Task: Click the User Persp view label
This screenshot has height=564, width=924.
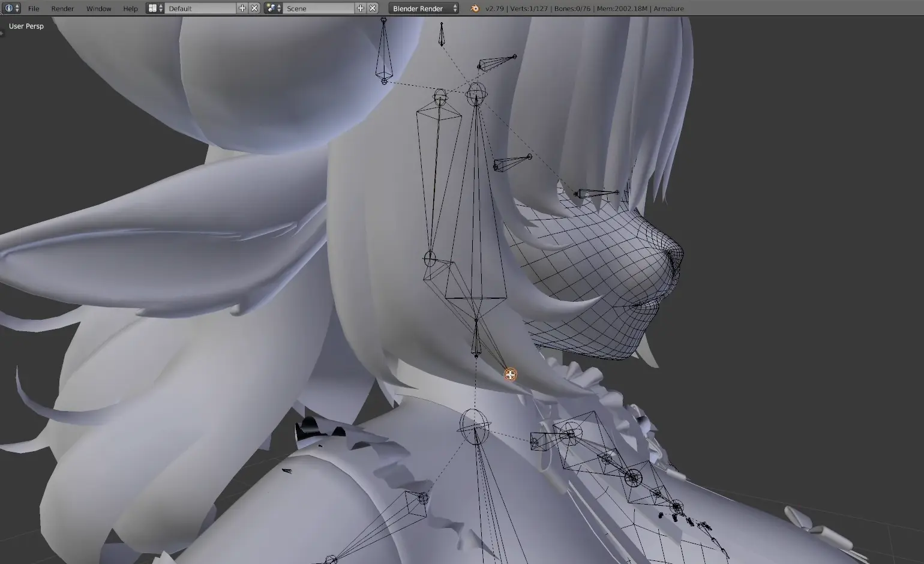Action: coord(26,26)
